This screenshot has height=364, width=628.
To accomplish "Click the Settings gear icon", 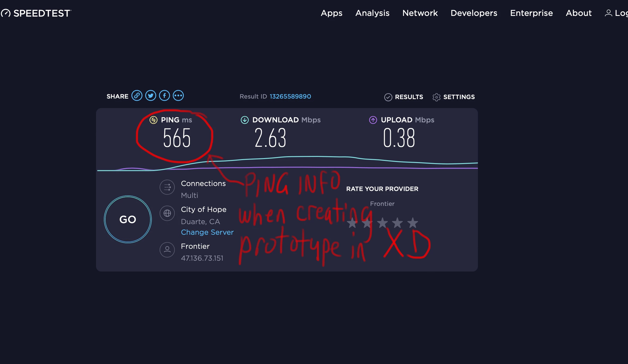I will 436,97.
